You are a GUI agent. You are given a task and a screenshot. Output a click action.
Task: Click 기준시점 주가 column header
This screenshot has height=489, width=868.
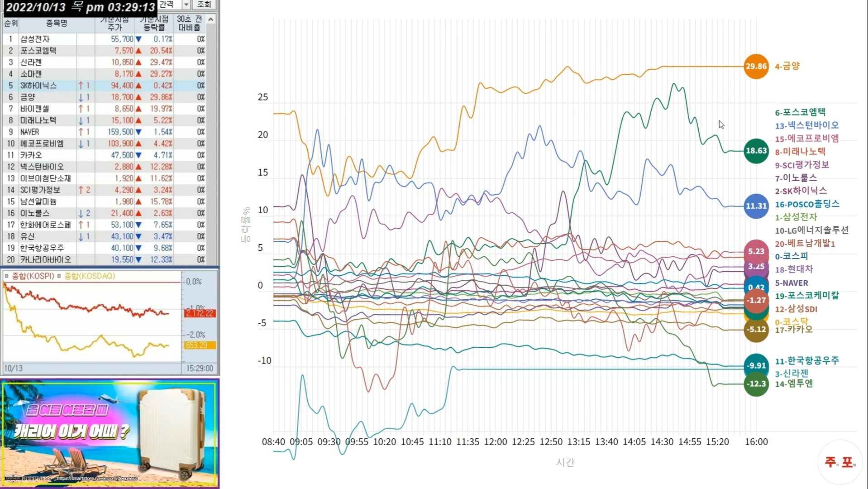point(115,23)
